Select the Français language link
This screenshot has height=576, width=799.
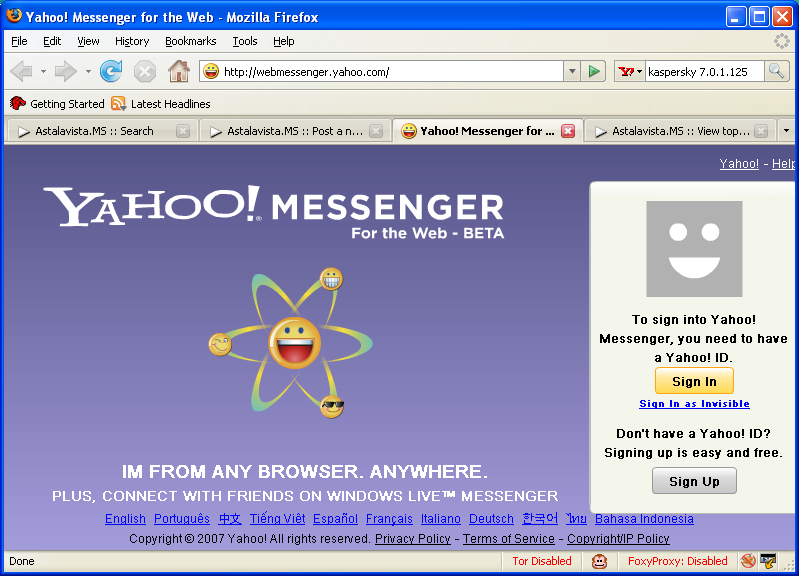pos(389,519)
